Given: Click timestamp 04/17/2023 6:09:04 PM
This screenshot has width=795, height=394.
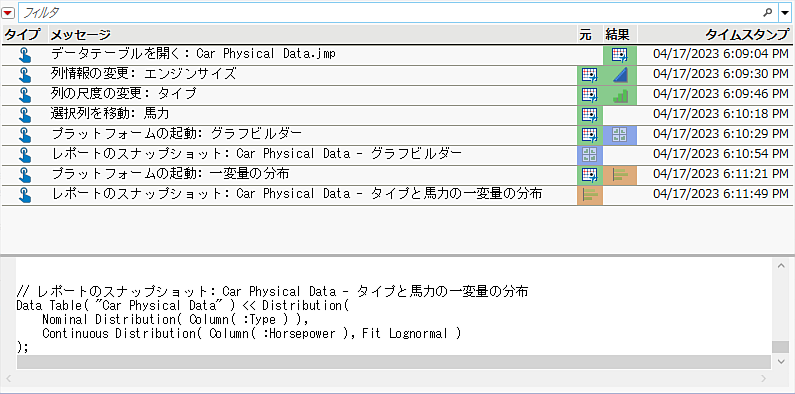Looking at the screenshot, I should 721,54.
